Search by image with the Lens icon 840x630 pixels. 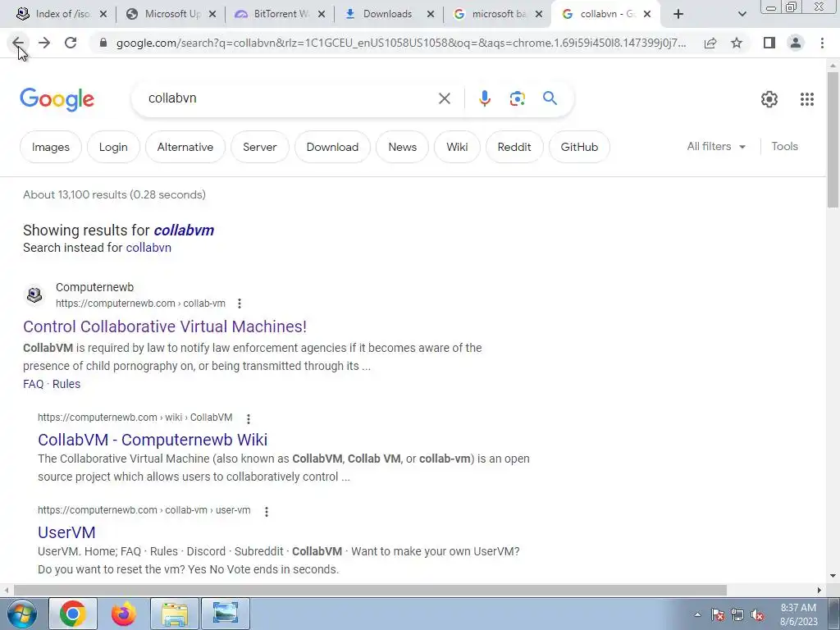pos(517,98)
